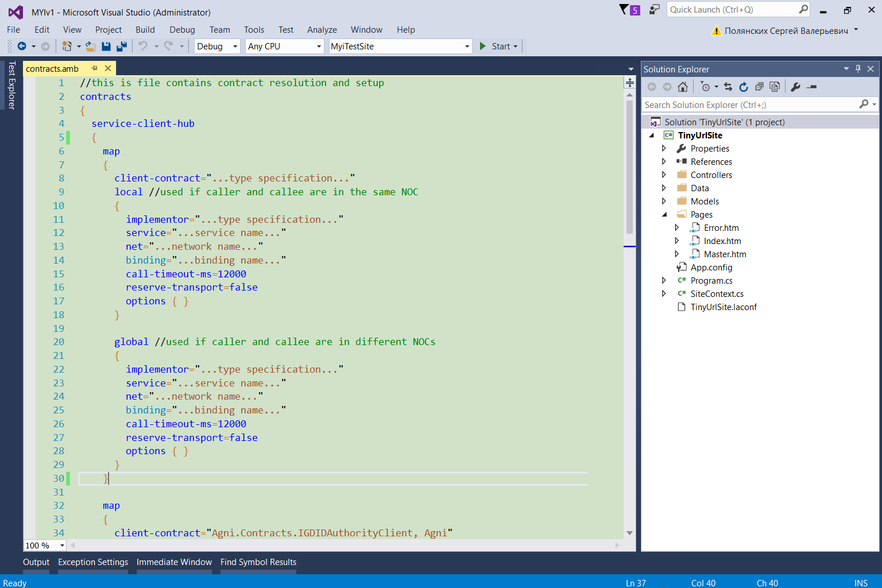Open the Analyze menu

(x=322, y=30)
